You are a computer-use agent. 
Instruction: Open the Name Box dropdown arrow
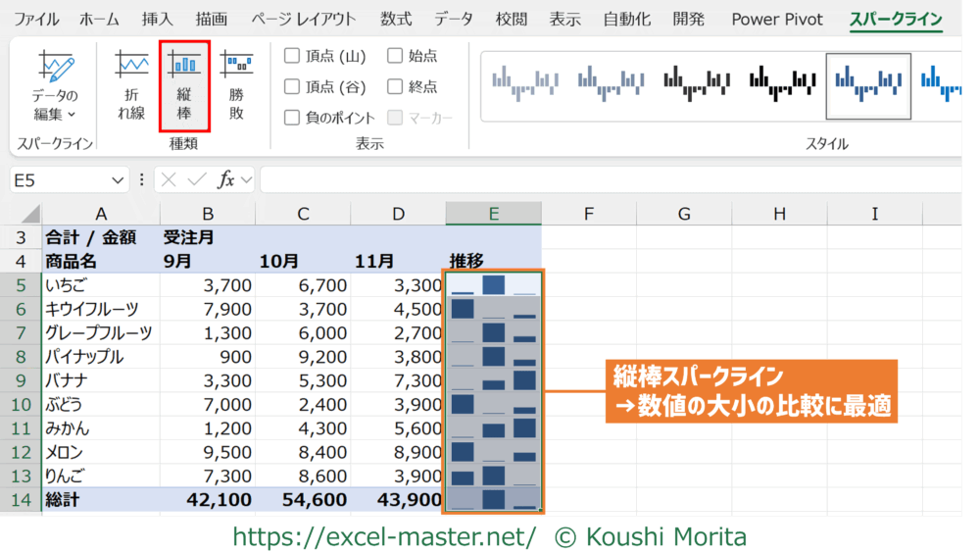tap(119, 180)
